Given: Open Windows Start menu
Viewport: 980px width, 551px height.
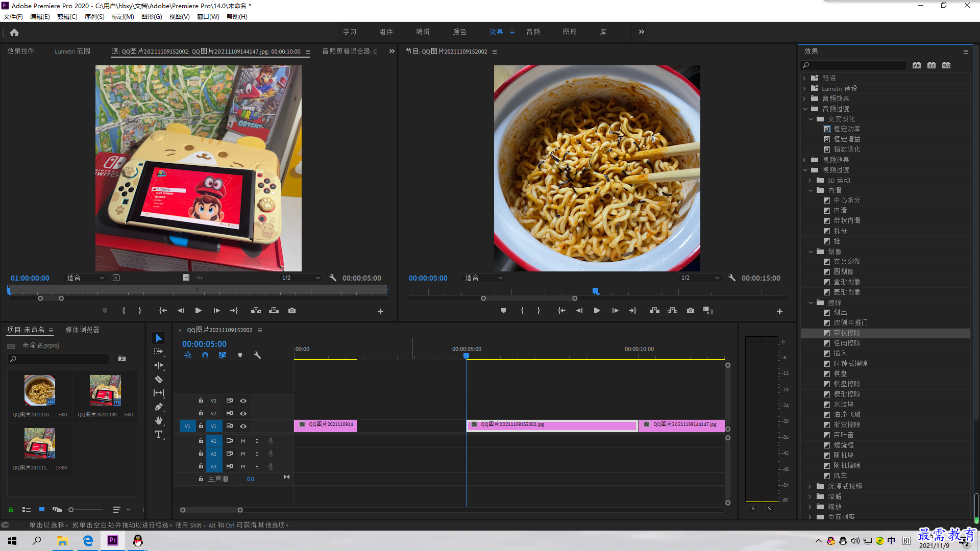Looking at the screenshot, I should click(x=12, y=541).
